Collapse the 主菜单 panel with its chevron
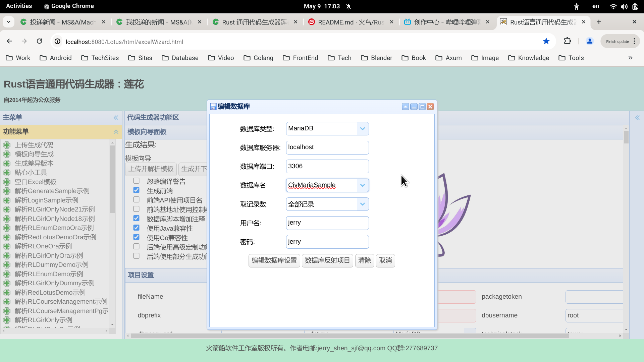 116,118
